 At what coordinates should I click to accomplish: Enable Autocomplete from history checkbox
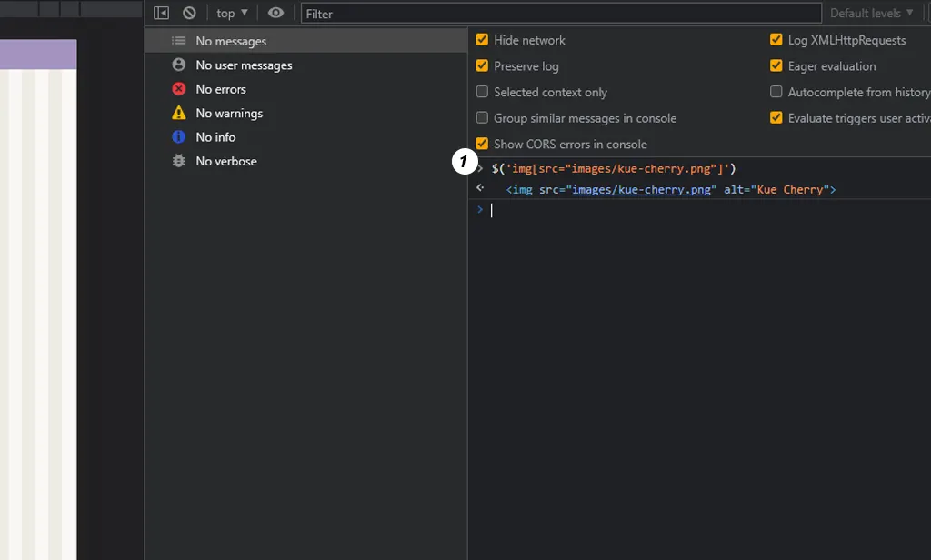(x=776, y=92)
